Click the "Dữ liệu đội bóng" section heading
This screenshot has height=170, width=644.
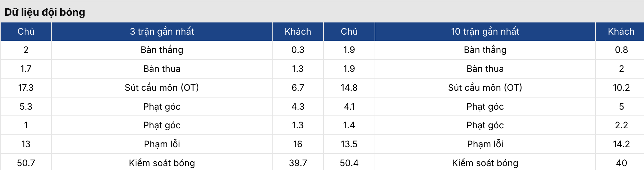pos(45,12)
